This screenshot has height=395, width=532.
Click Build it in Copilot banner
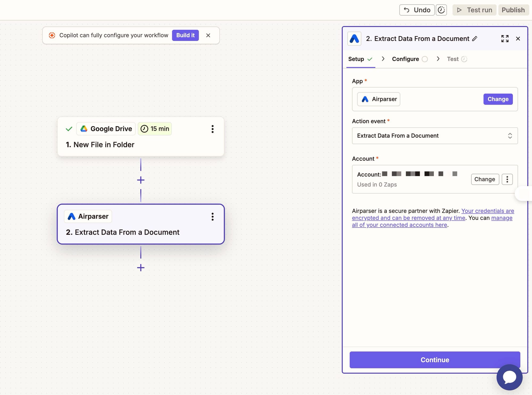(x=185, y=35)
